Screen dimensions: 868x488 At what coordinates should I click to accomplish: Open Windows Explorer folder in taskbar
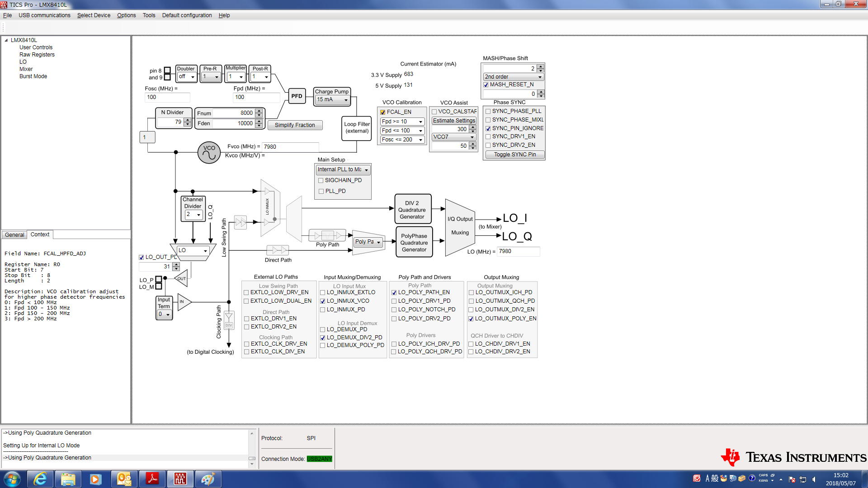coord(68,479)
